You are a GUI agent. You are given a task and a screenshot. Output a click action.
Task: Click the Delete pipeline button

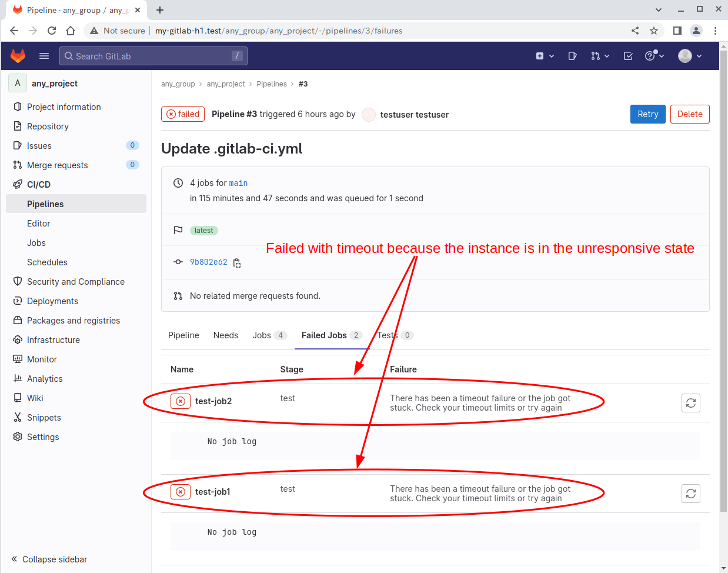pos(689,114)
